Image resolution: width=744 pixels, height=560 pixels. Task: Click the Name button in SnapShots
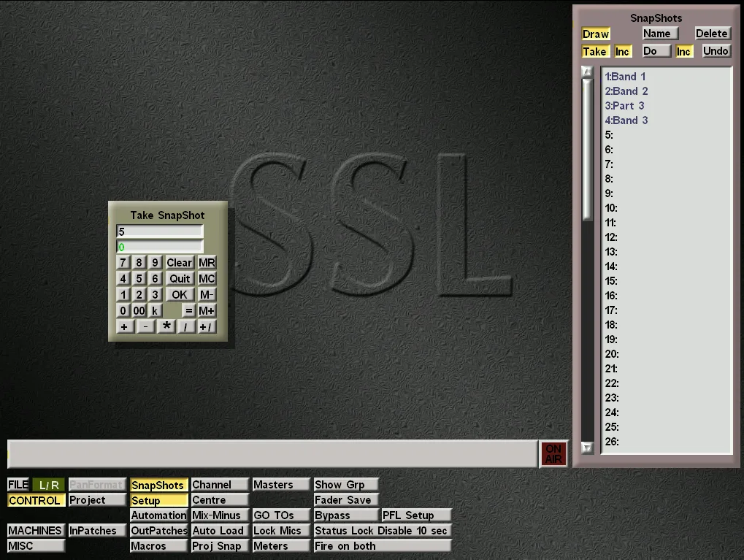(661, 34)
